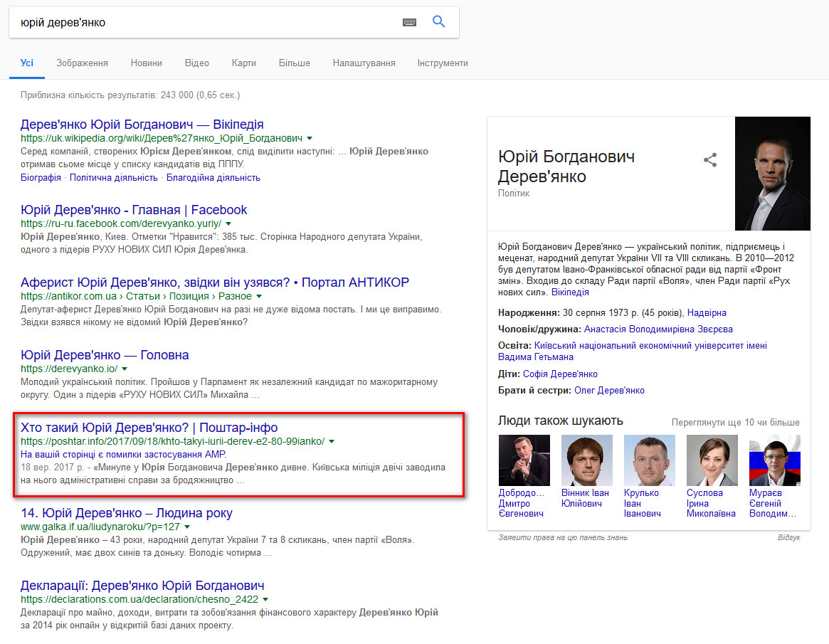Open the Поштар-інфо result title
This screenshot has width=829, height=644.
click(149, 427)
